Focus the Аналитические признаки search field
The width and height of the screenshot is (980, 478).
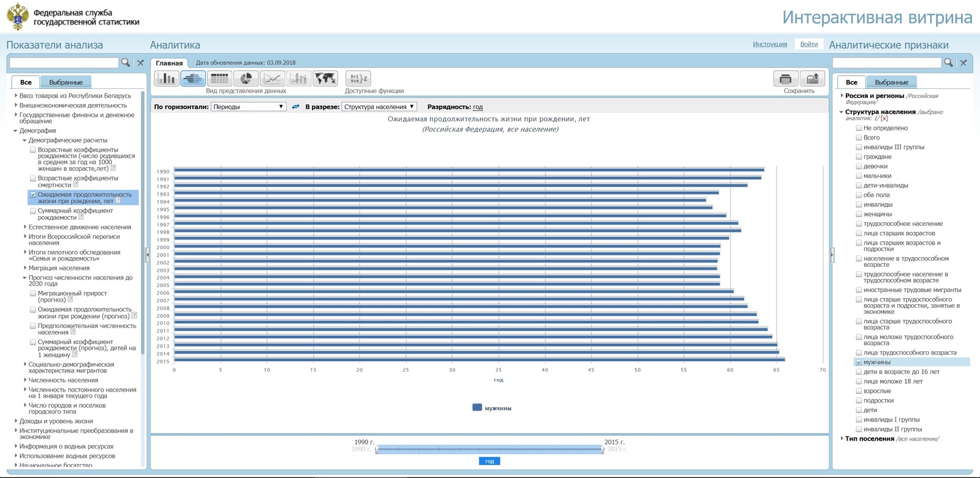(x=886, y=62)
